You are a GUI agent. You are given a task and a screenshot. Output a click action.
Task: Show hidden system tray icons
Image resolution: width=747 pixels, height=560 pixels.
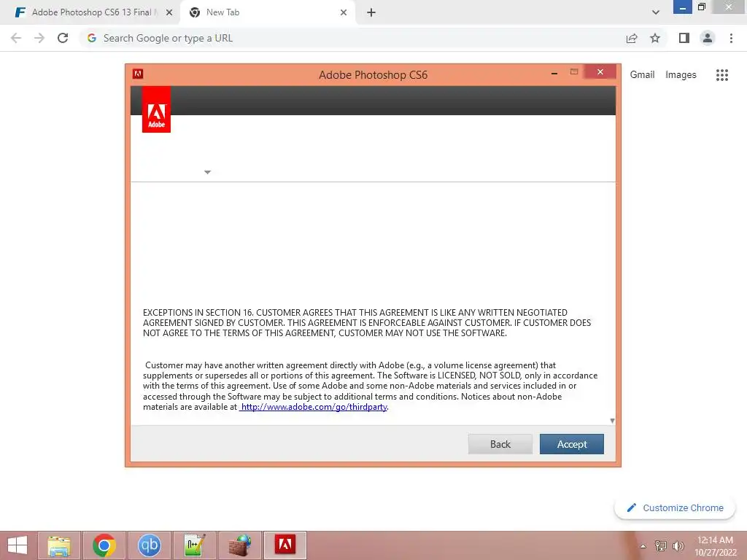[643, 546]
